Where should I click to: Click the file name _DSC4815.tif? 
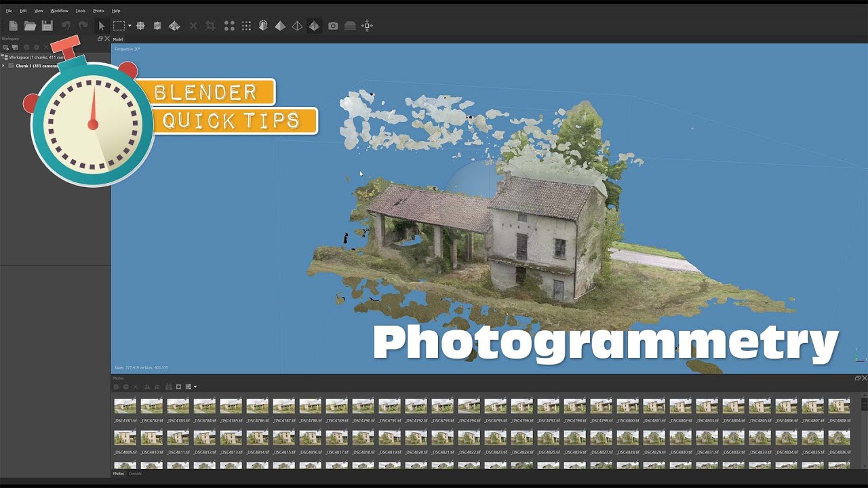(284, 452)
